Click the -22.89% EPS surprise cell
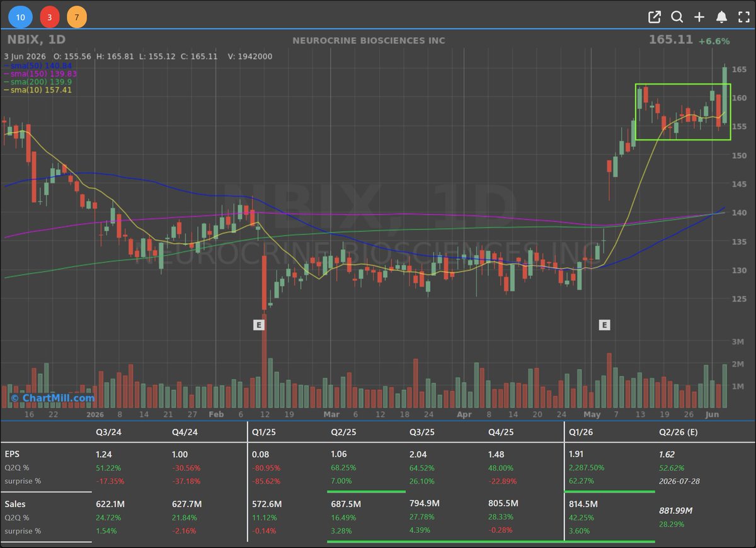This screenshot has width=756, height=548. tap(503, 481)
